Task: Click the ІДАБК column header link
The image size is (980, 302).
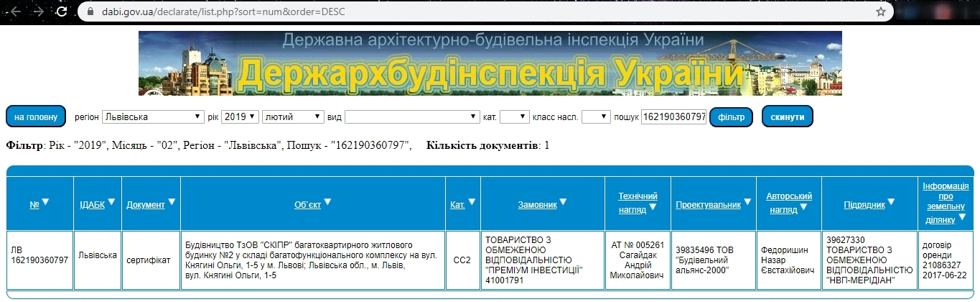Action: [92, 205]
